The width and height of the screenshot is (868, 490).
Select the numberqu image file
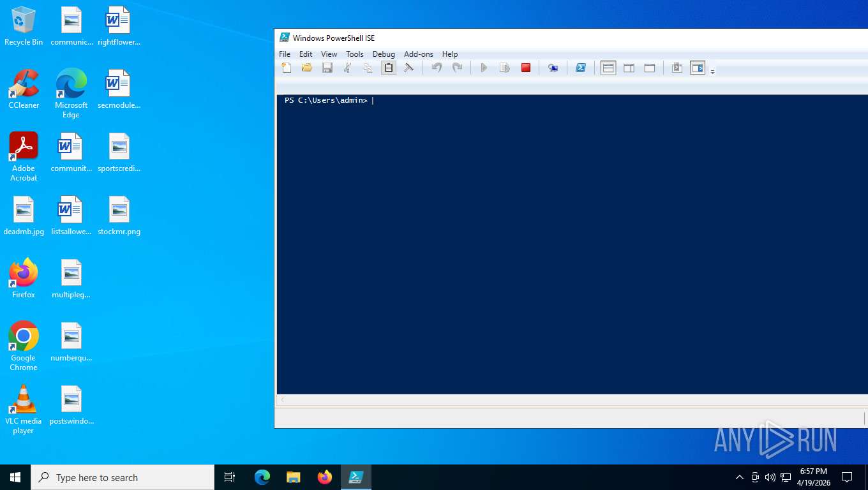click(x=71, y=342)
